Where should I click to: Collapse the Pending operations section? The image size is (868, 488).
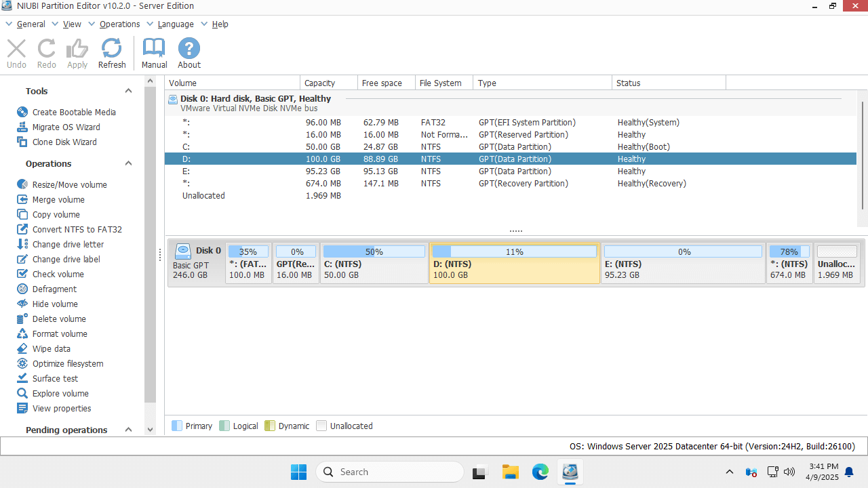coord(128,430)
